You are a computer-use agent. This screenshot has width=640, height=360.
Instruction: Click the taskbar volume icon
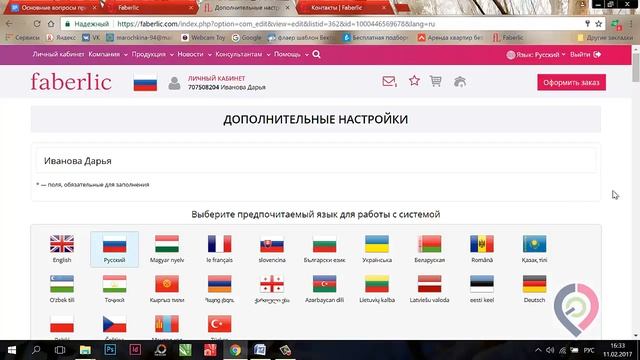[x=550, y=350]
